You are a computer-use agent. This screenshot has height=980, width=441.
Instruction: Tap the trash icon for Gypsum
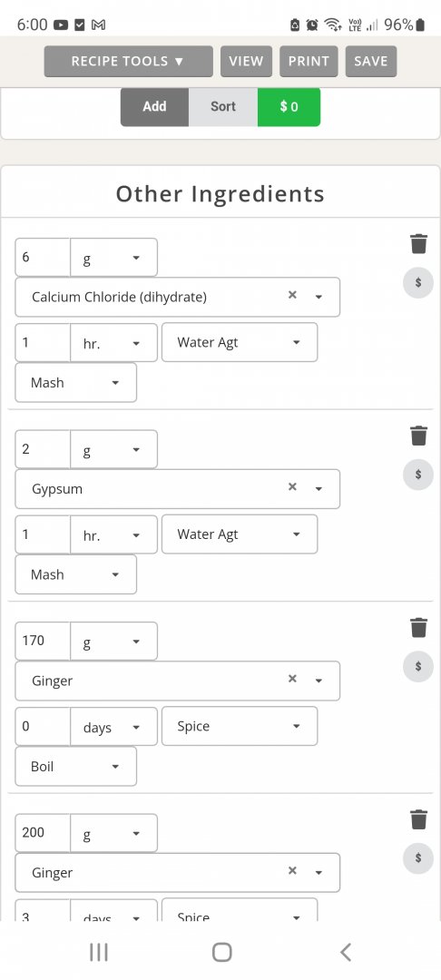pyautogui.click(x=418, y=436)
